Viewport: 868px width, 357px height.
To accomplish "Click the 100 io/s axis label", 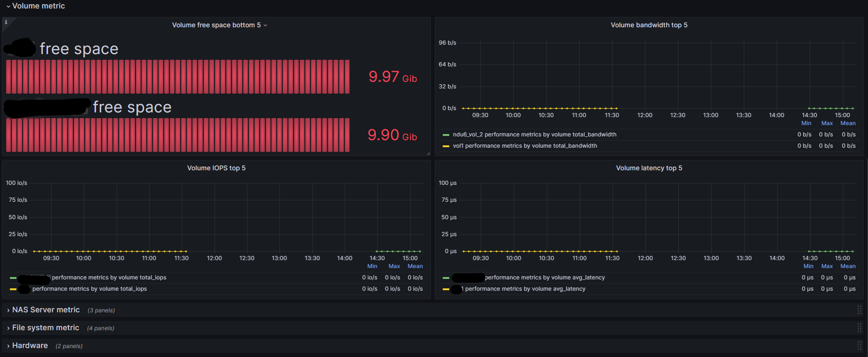I will (x=16, y=183).
